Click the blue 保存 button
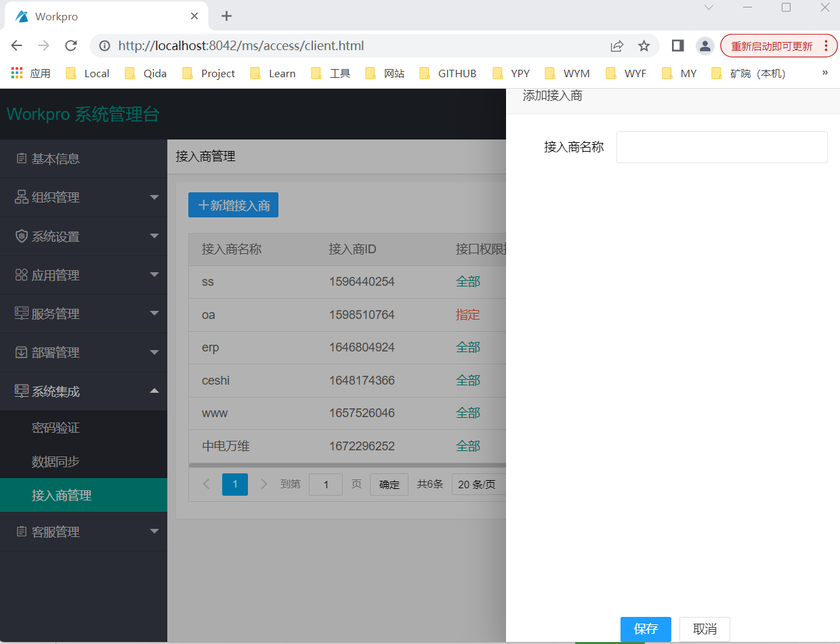This screenshot has height=644, width=840. click(645, 629)
